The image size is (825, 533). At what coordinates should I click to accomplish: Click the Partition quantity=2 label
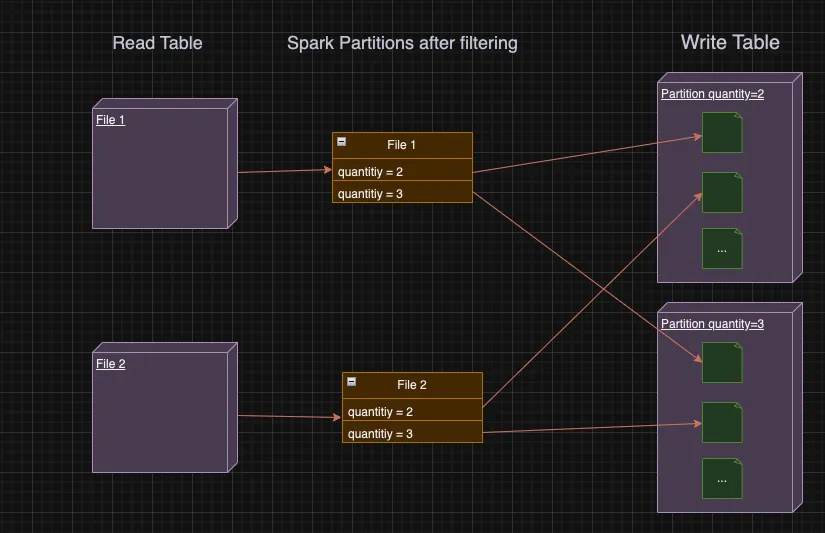click(x=712, y=94)
